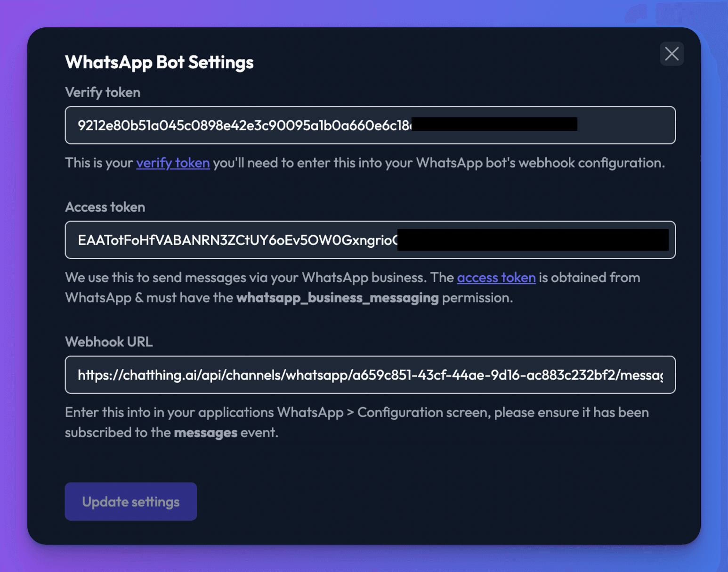Click the Update settings button
The height and width of the screenshot is (572, 728).
131,501
